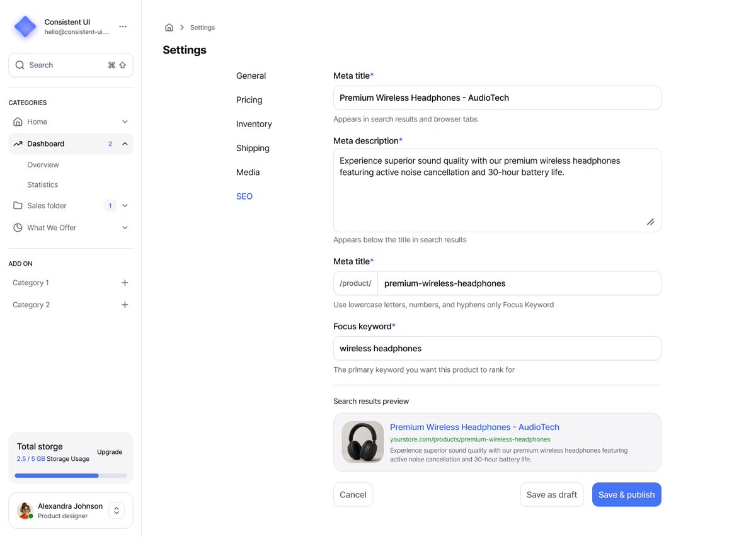
Task: Click the URL slug field premium-wireless-headphones
Action: [519, 283]
